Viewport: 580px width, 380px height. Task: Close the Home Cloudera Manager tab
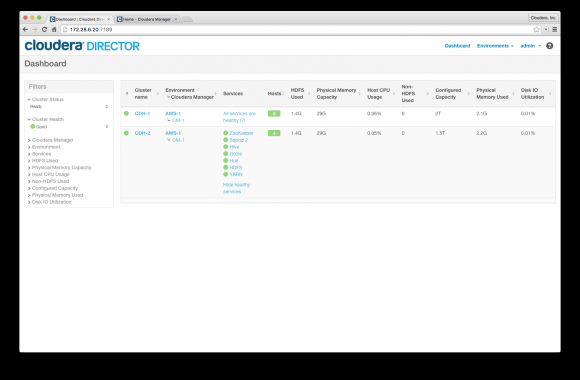pos(176,19)
